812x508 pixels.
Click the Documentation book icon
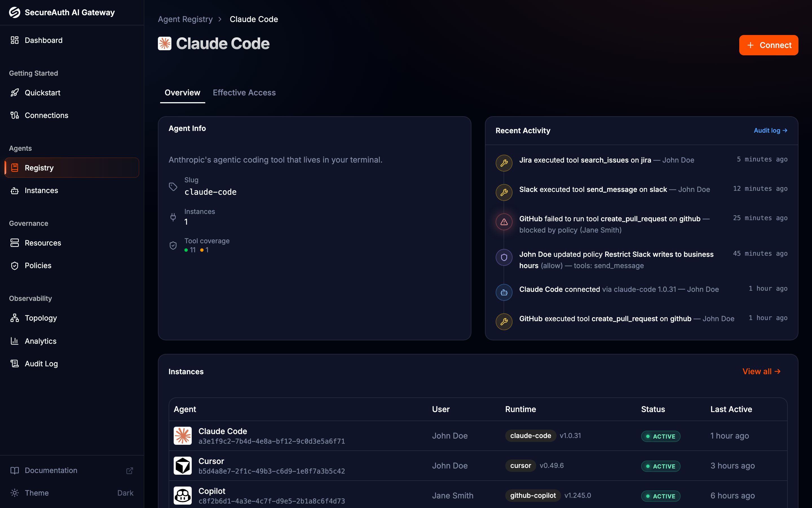pos(14,470)
